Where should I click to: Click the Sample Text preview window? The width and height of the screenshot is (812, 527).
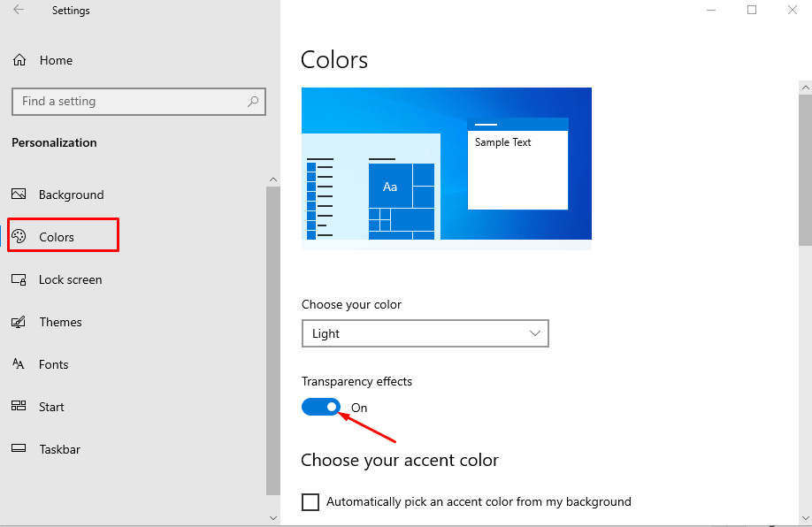point(517,164)
